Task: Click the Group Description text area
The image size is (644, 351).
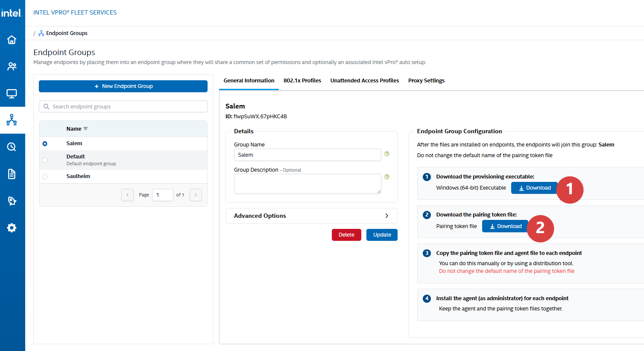Action: pos(307,184)
